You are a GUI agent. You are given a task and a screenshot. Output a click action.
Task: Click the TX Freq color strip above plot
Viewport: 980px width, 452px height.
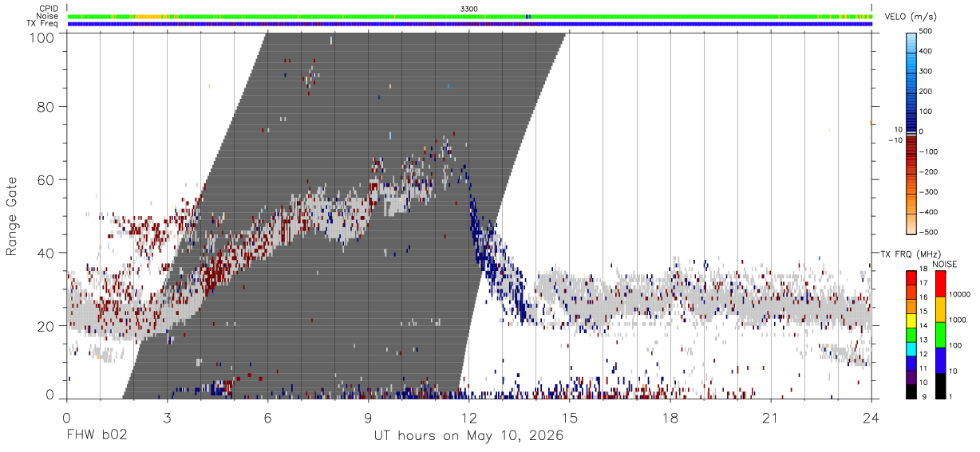point(469,24)
